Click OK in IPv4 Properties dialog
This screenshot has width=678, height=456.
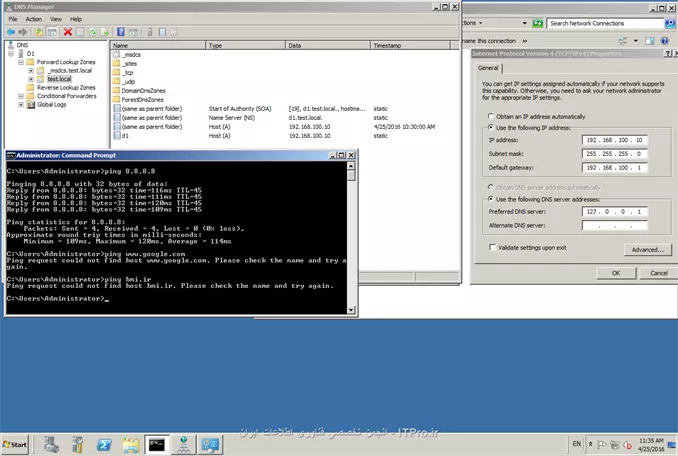pyautogui.click(x=616, y=273)
